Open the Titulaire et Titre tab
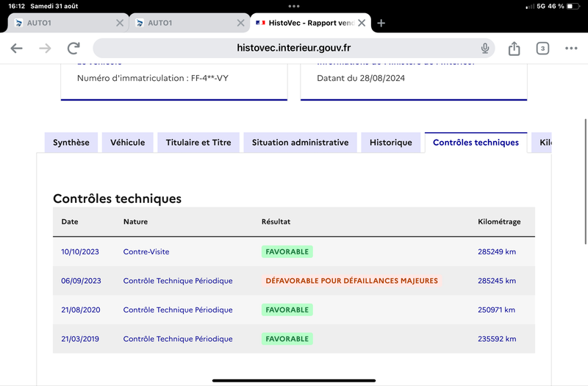 (x=198, y=143)
